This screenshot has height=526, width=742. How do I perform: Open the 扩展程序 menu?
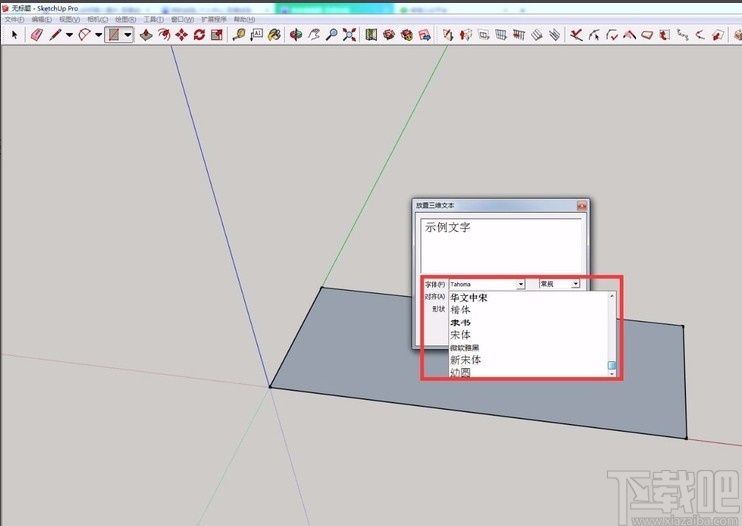(214, 19)
